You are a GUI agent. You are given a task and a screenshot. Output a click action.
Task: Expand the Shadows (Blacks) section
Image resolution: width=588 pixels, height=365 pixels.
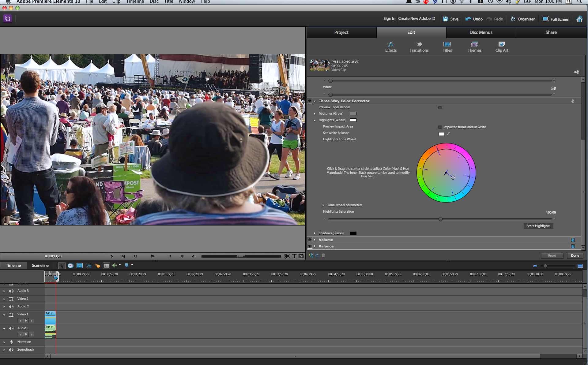pos(315,233)
